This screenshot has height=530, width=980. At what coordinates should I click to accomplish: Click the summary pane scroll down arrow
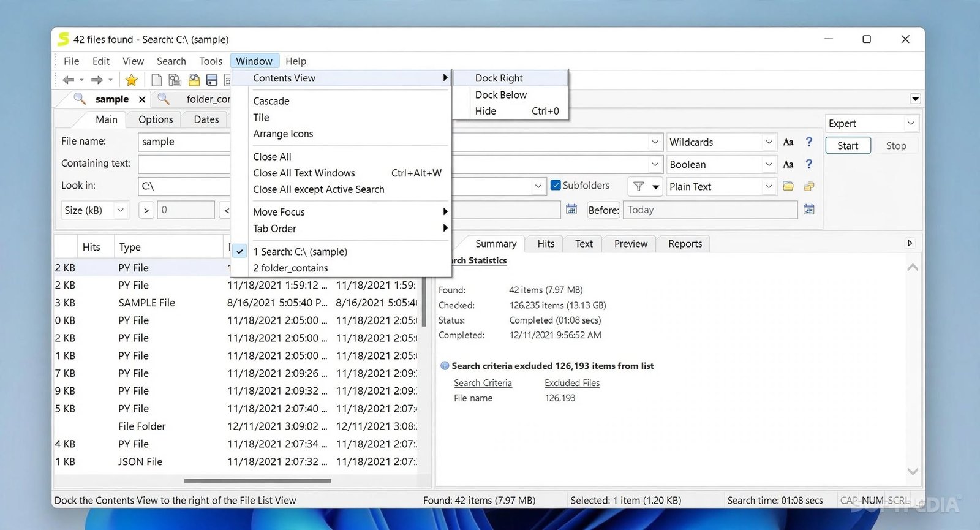point(913,471)
